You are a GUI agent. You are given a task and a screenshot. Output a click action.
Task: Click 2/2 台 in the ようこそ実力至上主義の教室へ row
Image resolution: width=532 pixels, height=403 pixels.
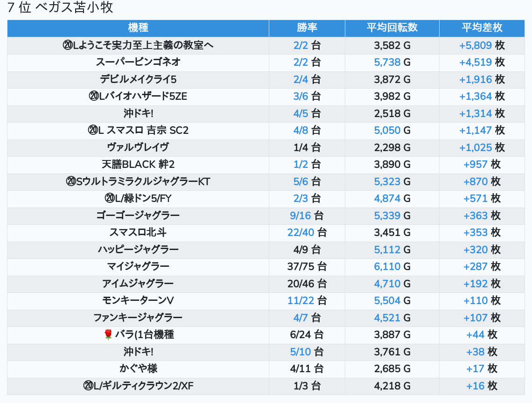pos(307,45)
